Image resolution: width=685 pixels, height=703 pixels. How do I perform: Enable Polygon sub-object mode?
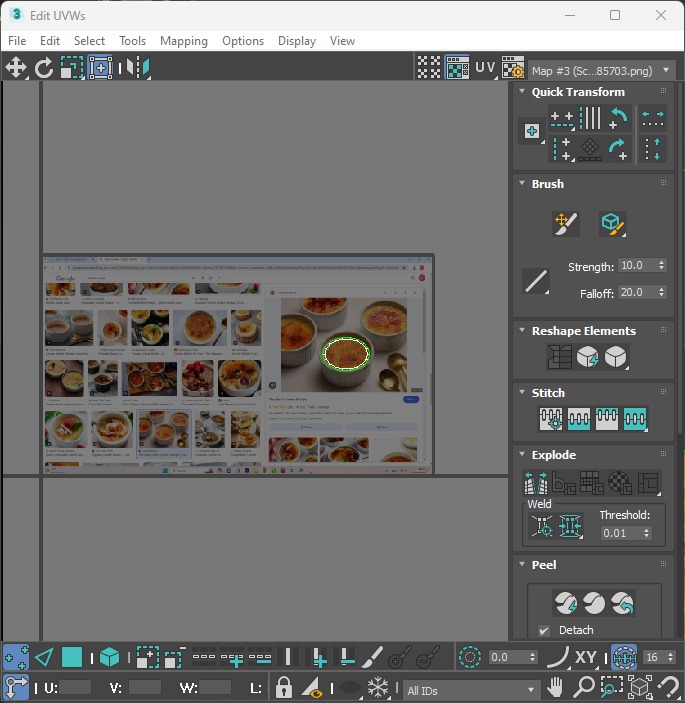72,657
